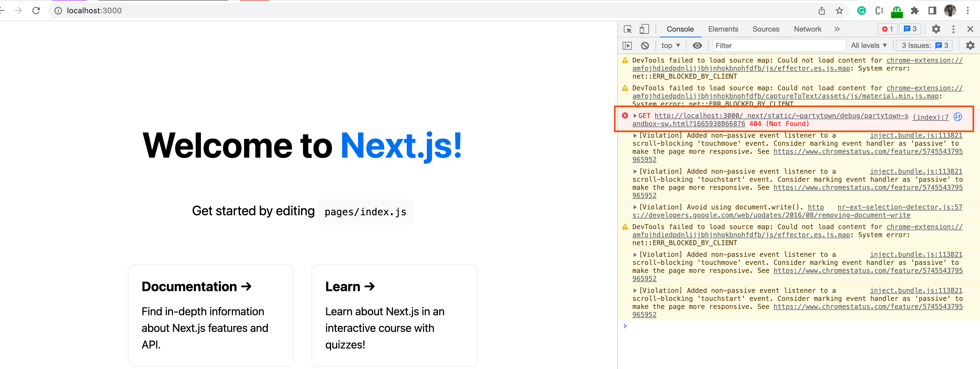Open DevTools settings gear
The image size is (980, 369).
pos(936,29)
